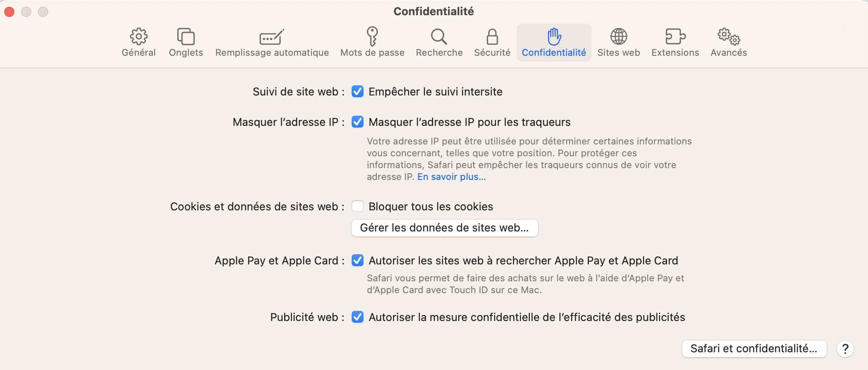Disable Empêcher le suivi intersite checkbox
The image size is (868, 370).
click(x=358, y=92)
